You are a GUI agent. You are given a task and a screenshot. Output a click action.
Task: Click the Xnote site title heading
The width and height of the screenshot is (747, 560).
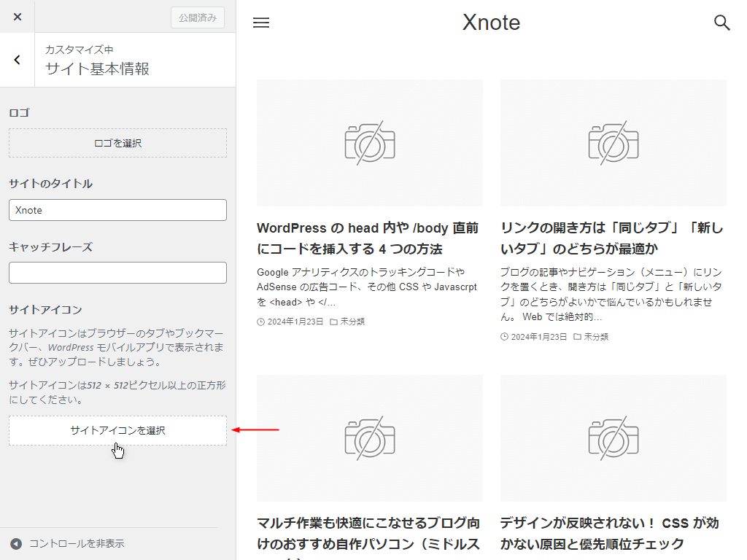point(491,23)
